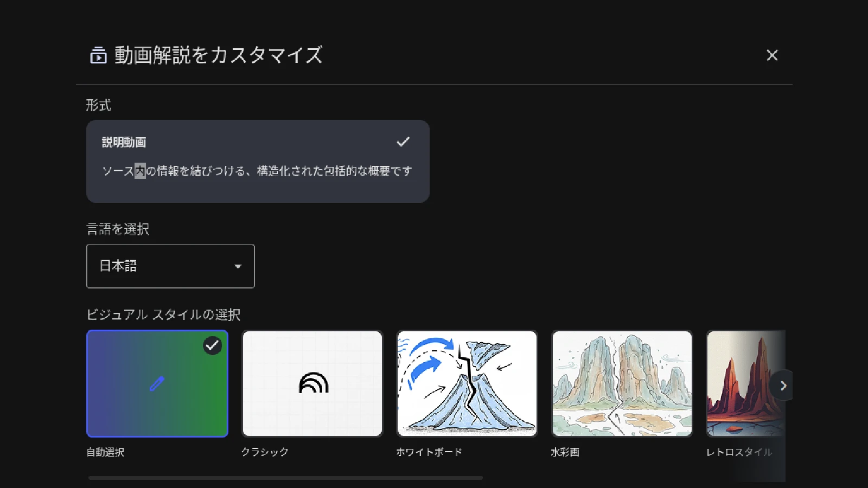Click the arc logo icon in the クラシック tile
The image size is (868, 488).
click(x=313, y=383)
